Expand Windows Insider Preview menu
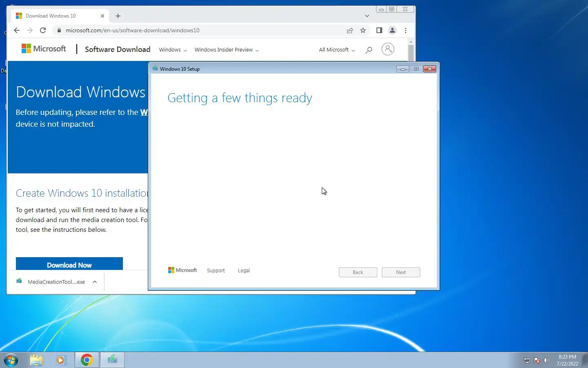Screen dimensions: 588x368 [x=227, y=50]
